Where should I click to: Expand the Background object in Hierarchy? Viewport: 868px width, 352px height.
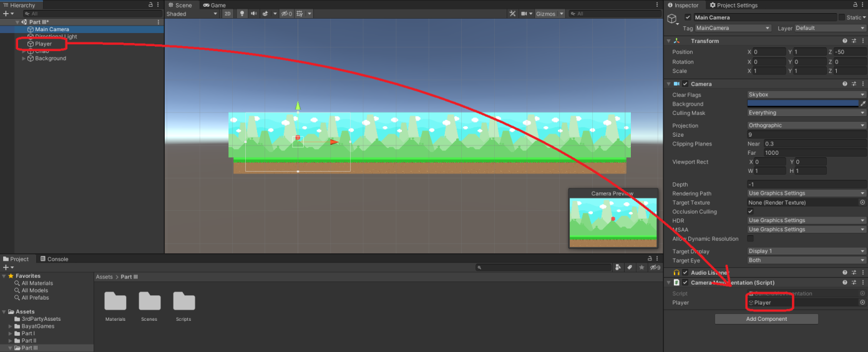(24, 59)
